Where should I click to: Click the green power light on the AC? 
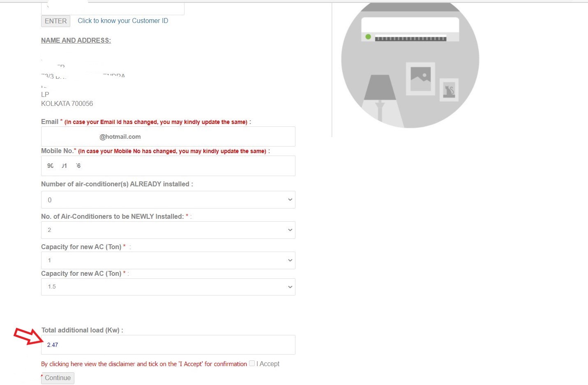pos(368,37)
